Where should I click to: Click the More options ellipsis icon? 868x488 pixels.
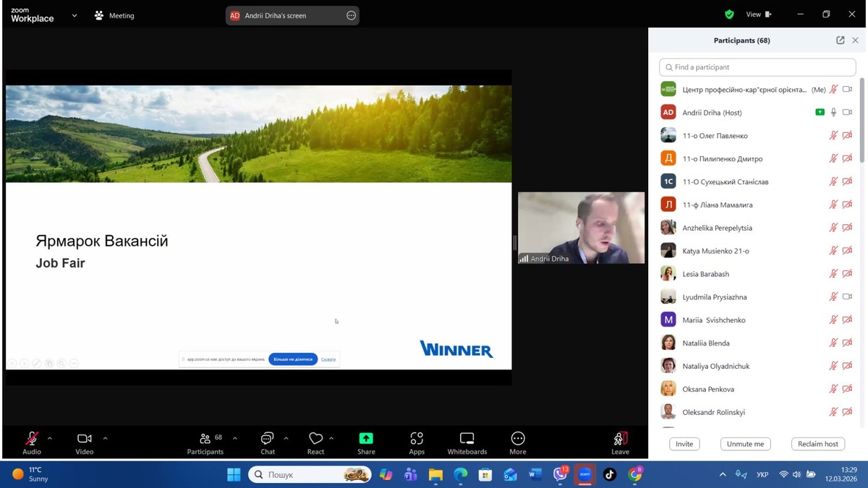tap(518, 439)
